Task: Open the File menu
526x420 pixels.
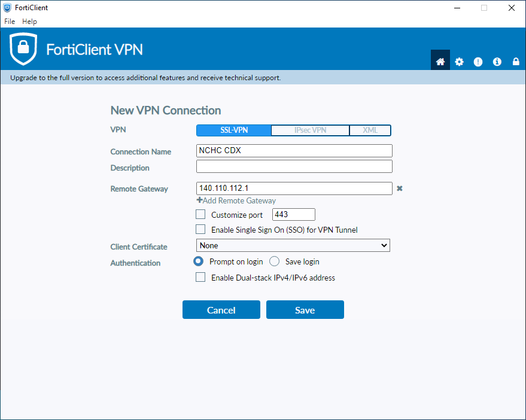Action: [9, 21]
